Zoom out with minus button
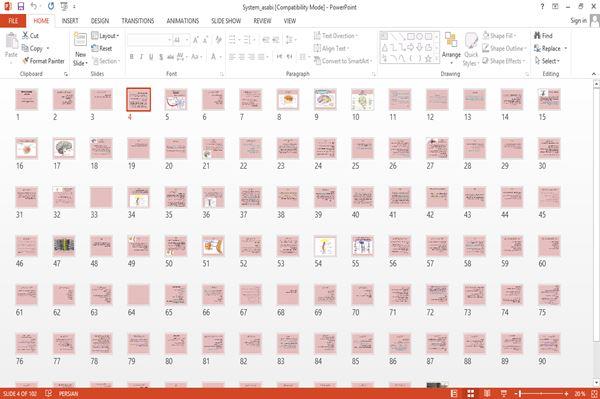Screen dimensions: 600x399 (x=516, y=394)
